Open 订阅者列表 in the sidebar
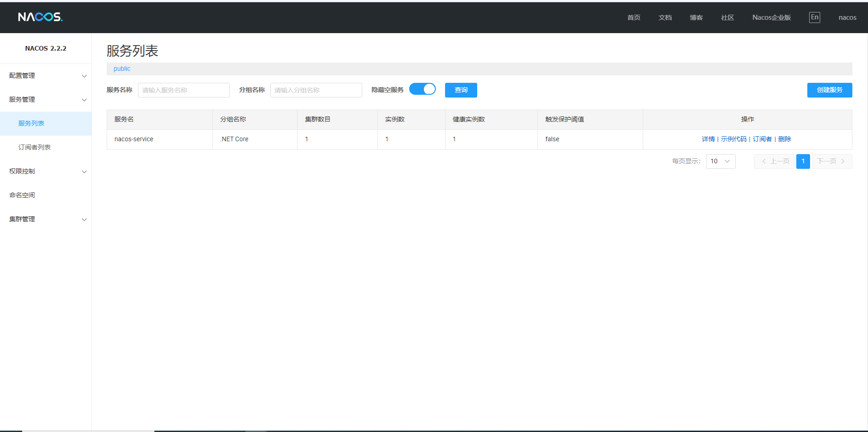The height and width of the screenshot is (432, 868). 46,147
